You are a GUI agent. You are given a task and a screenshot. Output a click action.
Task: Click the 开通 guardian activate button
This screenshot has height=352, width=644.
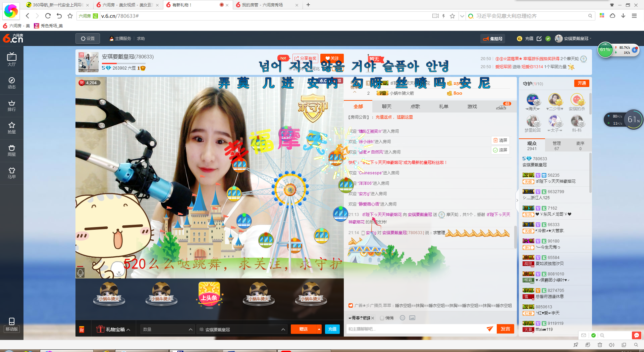click(x=582, y=83)
